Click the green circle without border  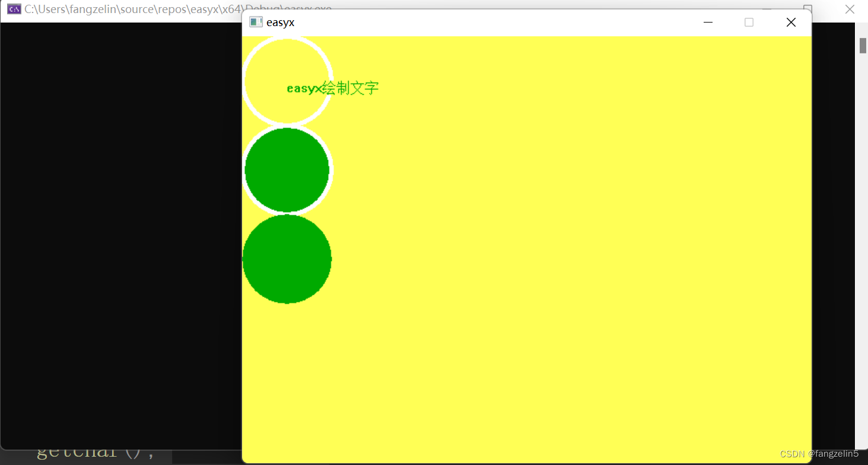coord(287,259)
